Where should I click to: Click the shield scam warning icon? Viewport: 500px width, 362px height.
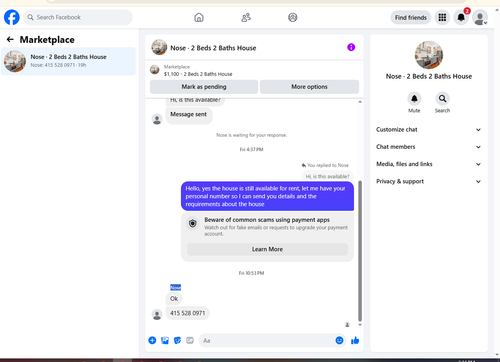[193, 223]
